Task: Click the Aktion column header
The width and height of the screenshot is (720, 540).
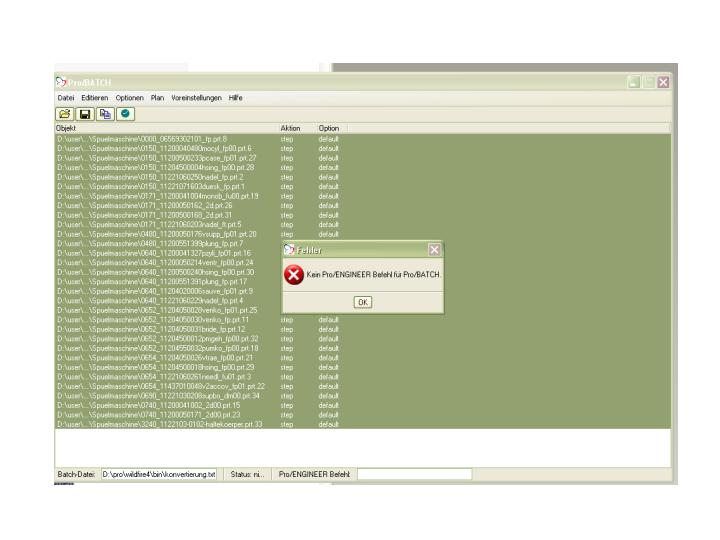Action: pyautogui.click(x=298, y=128)
